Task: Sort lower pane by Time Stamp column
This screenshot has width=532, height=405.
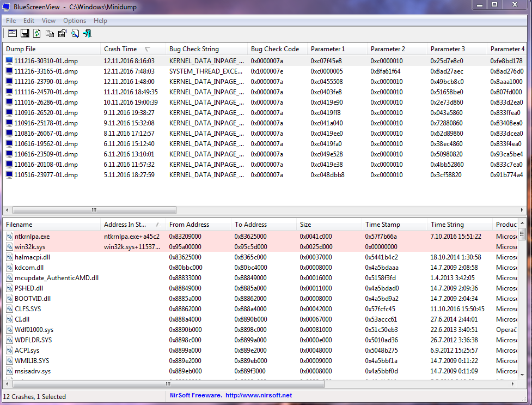Action: point(394,225)
